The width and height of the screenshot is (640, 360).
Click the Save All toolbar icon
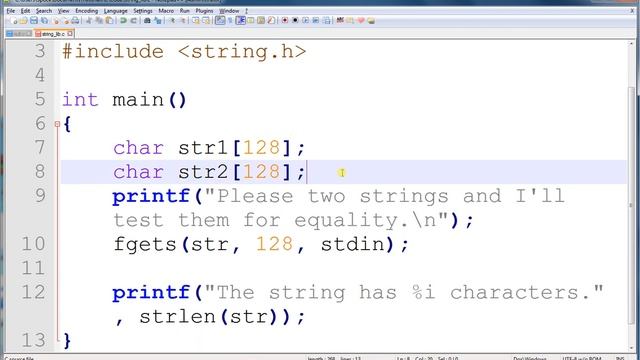(x=44, y=20)
